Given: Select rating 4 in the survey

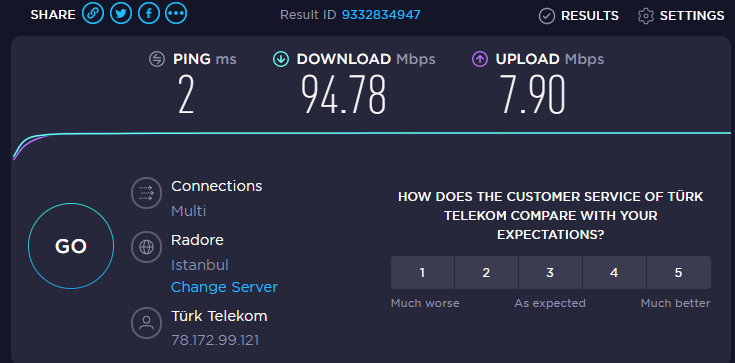Looking at the screenshot, I should pos(615,272).
